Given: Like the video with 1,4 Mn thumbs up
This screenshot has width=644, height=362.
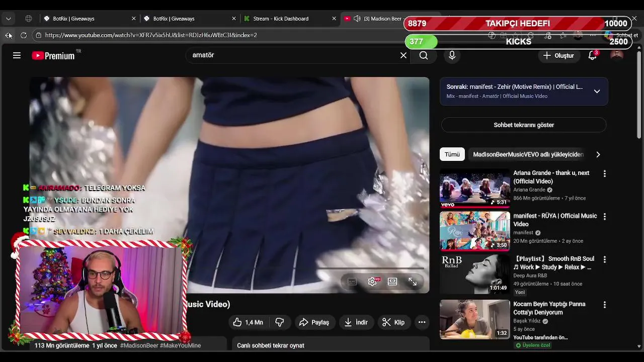Looking at the screenshot, I should [x=249, y=322].
